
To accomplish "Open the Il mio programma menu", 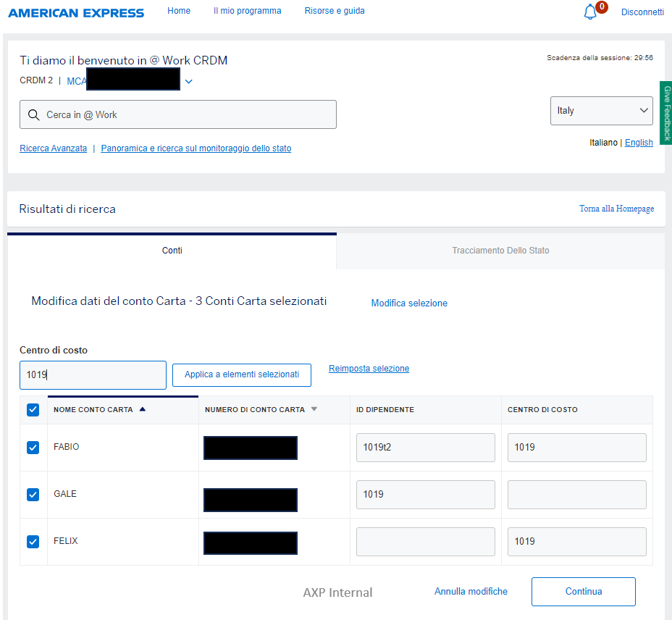I will (247, 11).
